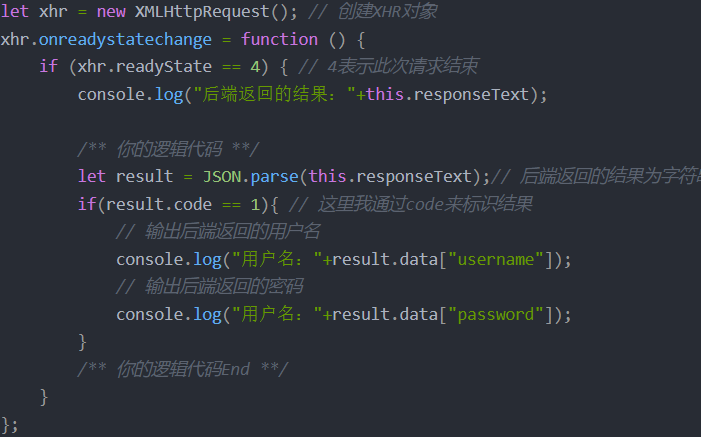This screenshot has height=437, width=701.
Task: Click the 'function' keyword
Action: coord(279,39)
